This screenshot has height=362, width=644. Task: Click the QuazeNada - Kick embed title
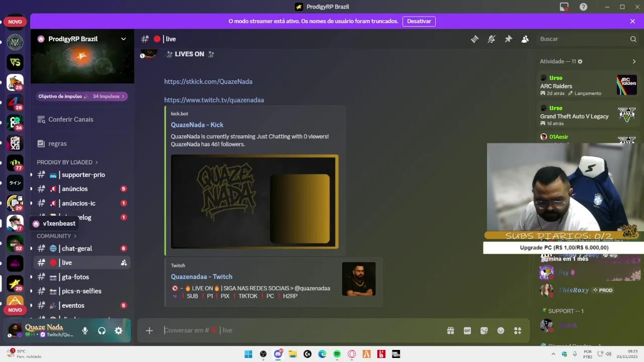197,125
